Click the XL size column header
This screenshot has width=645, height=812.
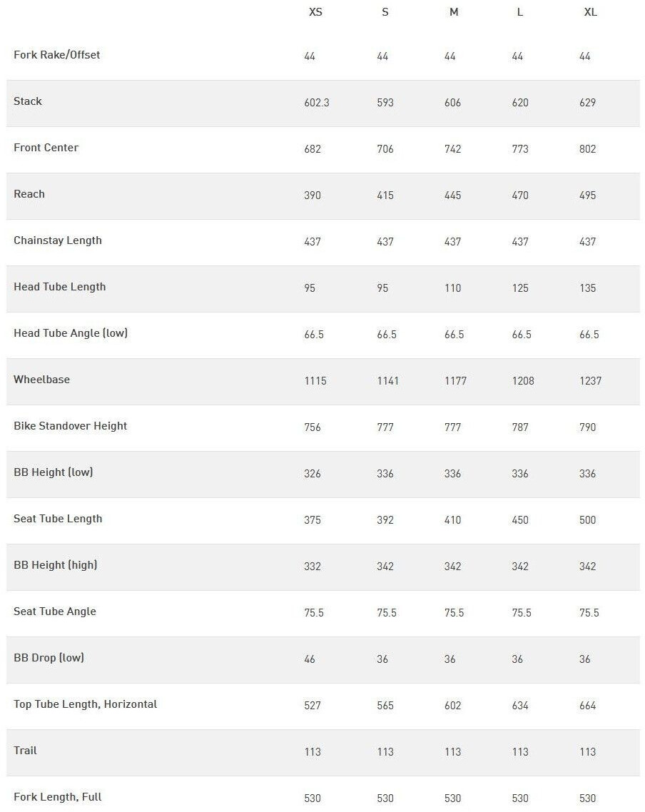pyautogui.click(x=590, y=12)
